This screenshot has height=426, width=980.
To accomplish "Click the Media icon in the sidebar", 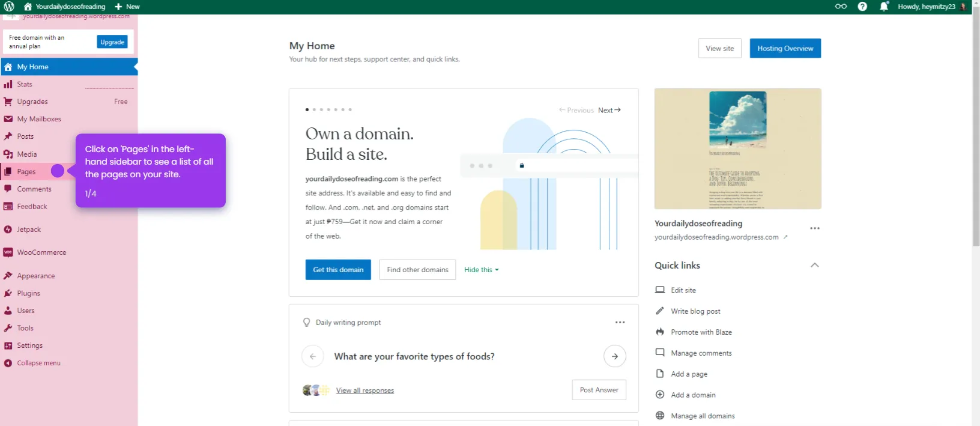I will (x=8, y=154).
